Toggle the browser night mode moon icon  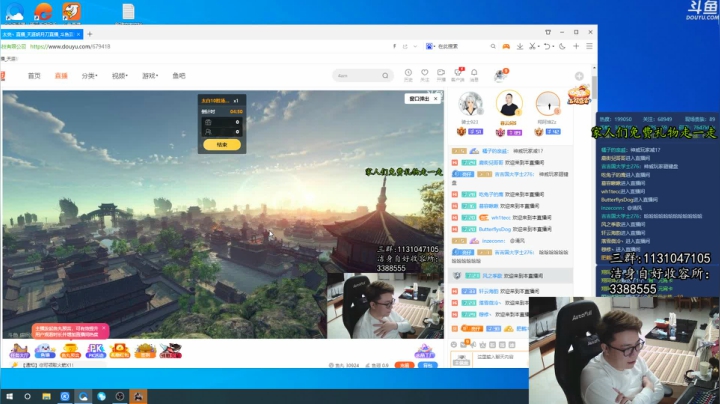pos(562,46)
